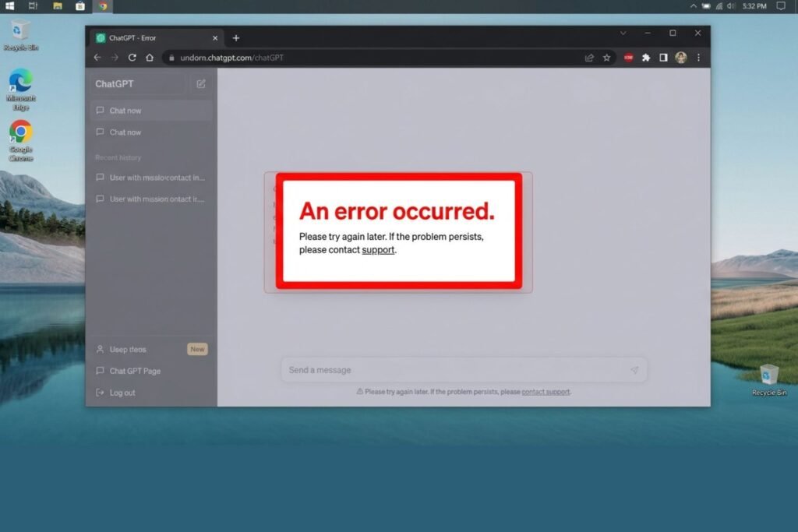Click the red extension icon

[x=629, y=58]
